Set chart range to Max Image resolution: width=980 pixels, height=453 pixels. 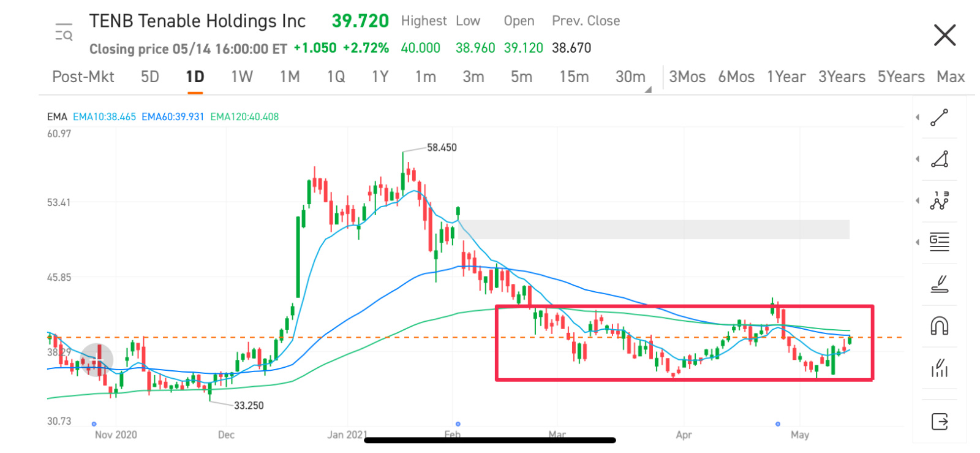[x=951, y=77]
